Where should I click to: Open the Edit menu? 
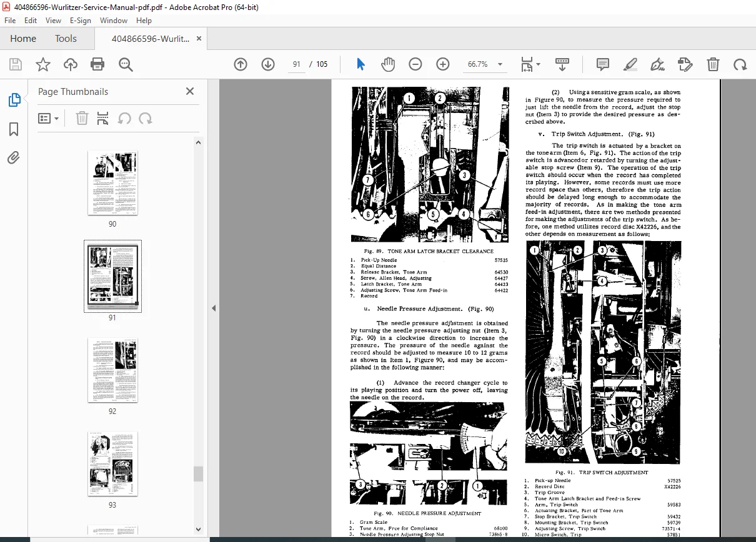[31, 21]
